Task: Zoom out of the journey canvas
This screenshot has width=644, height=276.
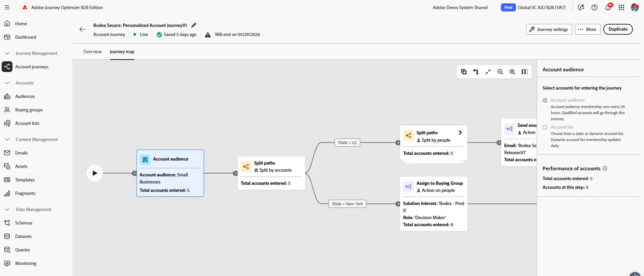Action: (500, 72)
